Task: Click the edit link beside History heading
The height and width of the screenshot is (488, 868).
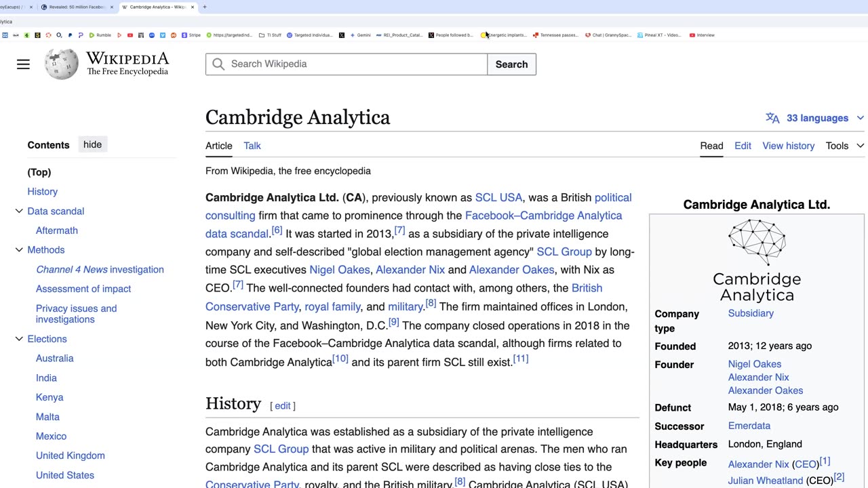Action: pyautogui.click(x=283, y=405)
